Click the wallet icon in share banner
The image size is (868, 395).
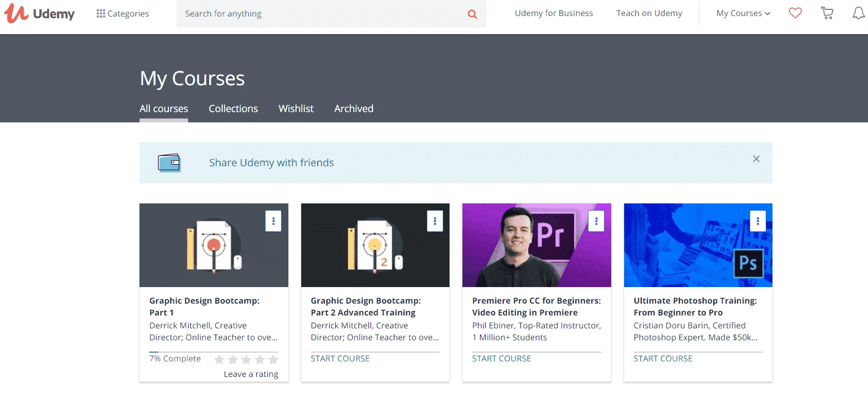pyautogui.click(x=169, y=163)
